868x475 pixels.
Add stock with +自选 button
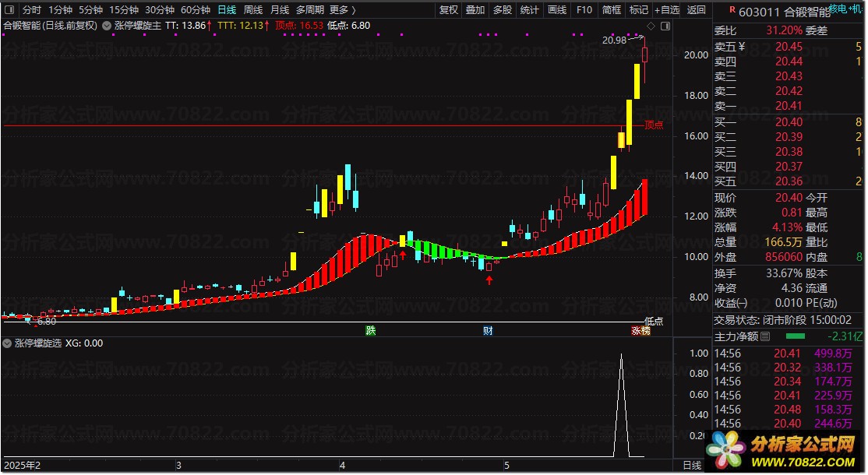tap(666, 10)
